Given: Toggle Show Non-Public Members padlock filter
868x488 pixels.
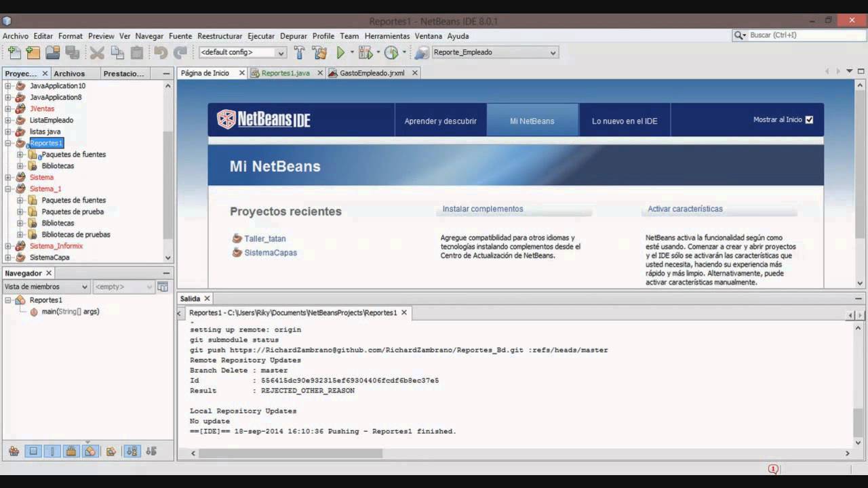Looking at the screenshot, I should (x=71, y=451).
